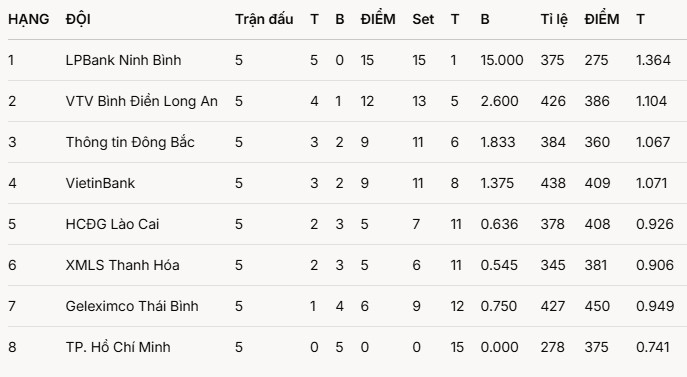The width and height of the screenshot is (687, 377).
Task: Click the point ratio value 1.364
Action: [653, 60]
